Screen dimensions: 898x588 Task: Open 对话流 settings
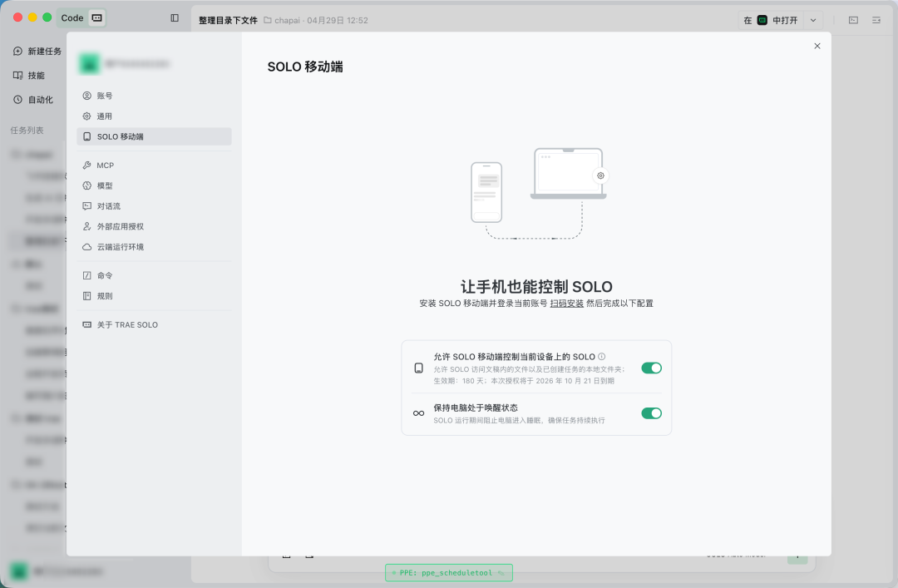pos(154,206)
